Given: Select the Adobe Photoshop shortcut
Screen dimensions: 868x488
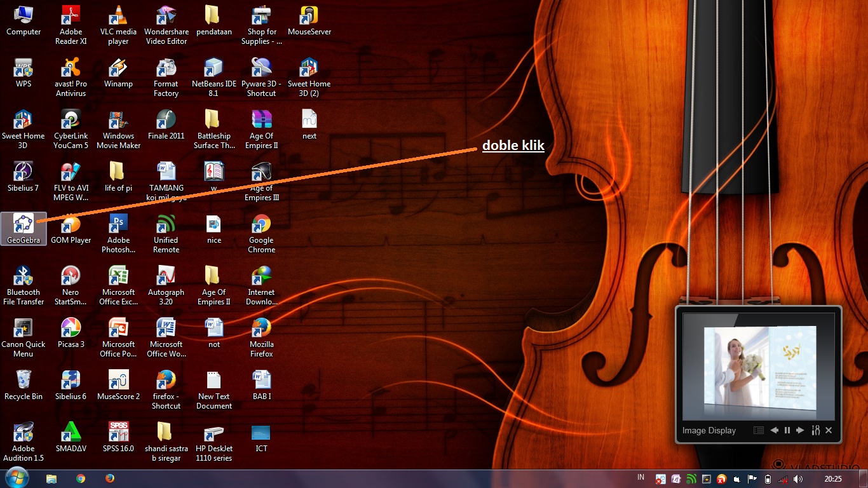Looking at the screenshot, I should [x=118, y=233].
